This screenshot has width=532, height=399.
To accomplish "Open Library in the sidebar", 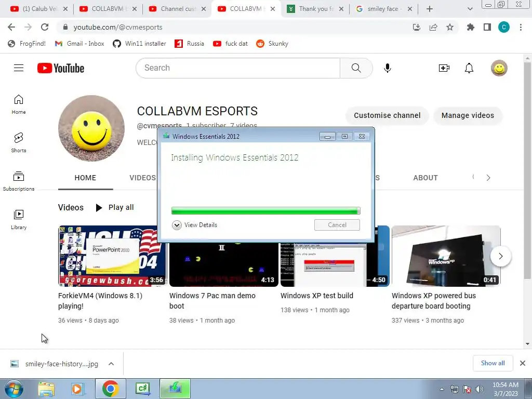I will click(19, 220).
